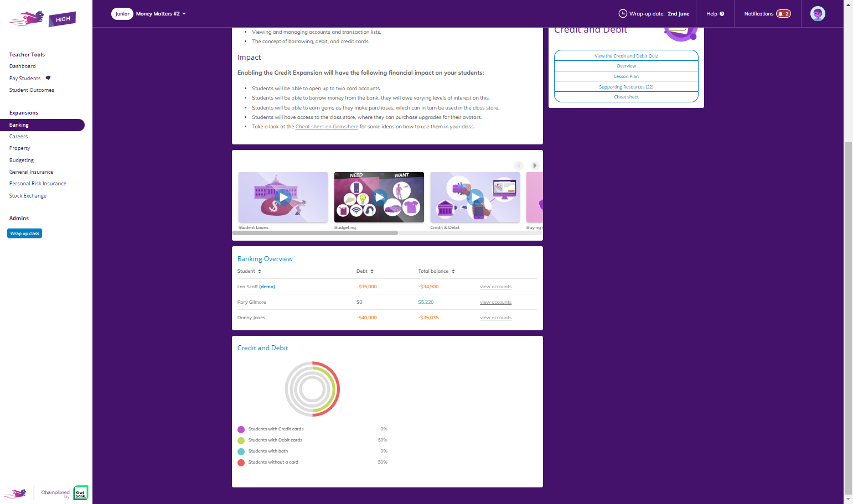
Task: View the Credit and Debit Quiz
Action: point(626,56)
